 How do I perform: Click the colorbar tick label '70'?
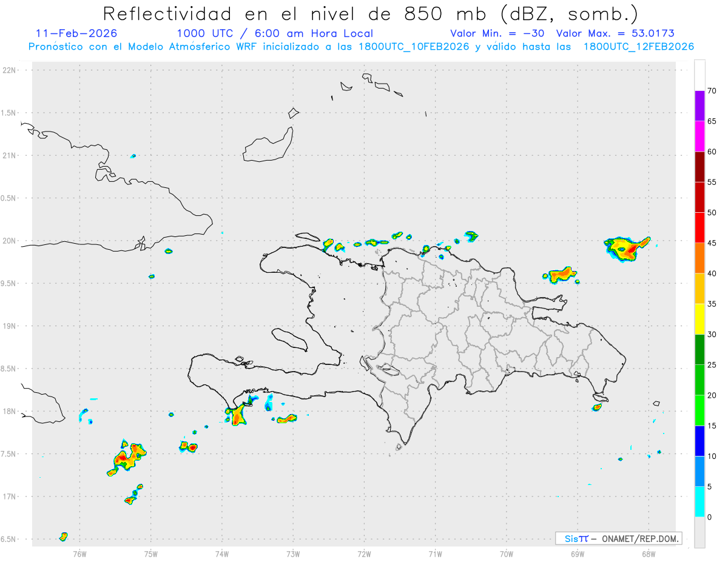pos(713,91)
